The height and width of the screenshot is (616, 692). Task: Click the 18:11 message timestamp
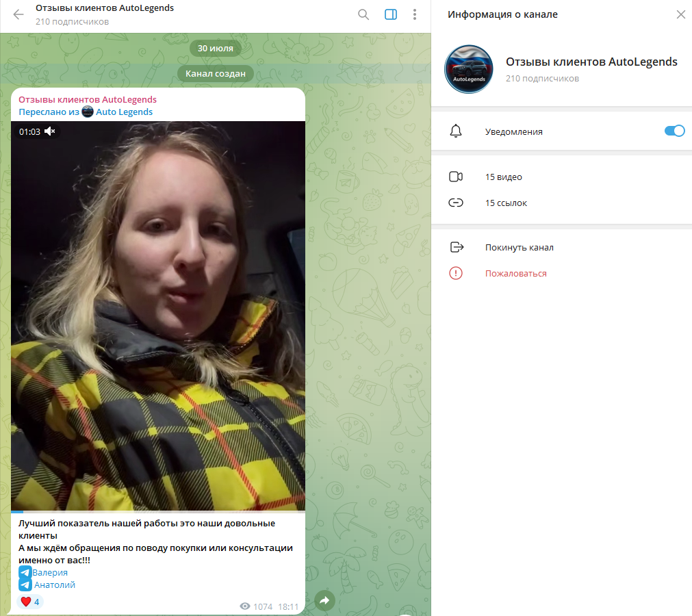click(x=288, y=606)
